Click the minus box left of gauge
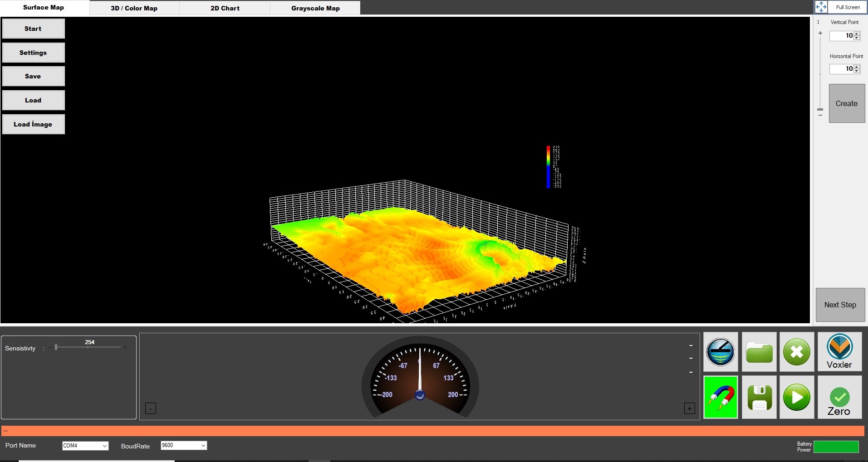The height and width of the screenshot is (462, 868). [151, 409]
